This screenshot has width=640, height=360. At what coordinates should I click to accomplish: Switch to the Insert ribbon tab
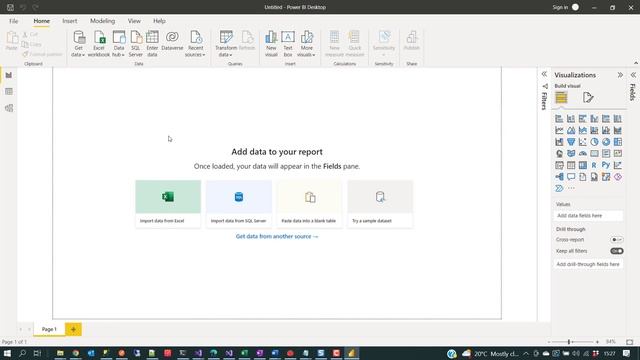click(70, 21)
